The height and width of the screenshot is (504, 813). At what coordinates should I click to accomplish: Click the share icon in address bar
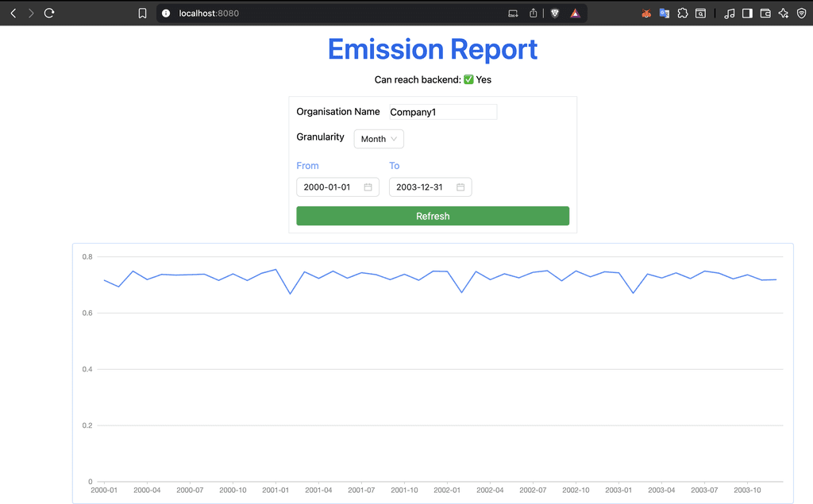(x=534, y=13)
